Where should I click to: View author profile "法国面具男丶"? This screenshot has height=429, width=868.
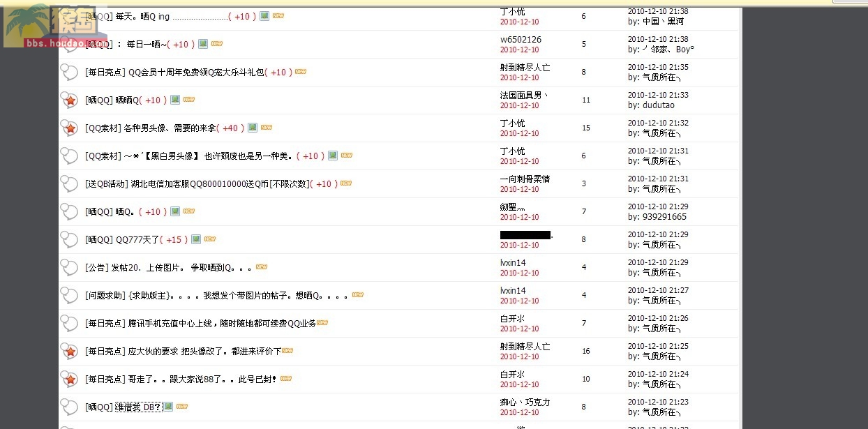tap(524, 96)
